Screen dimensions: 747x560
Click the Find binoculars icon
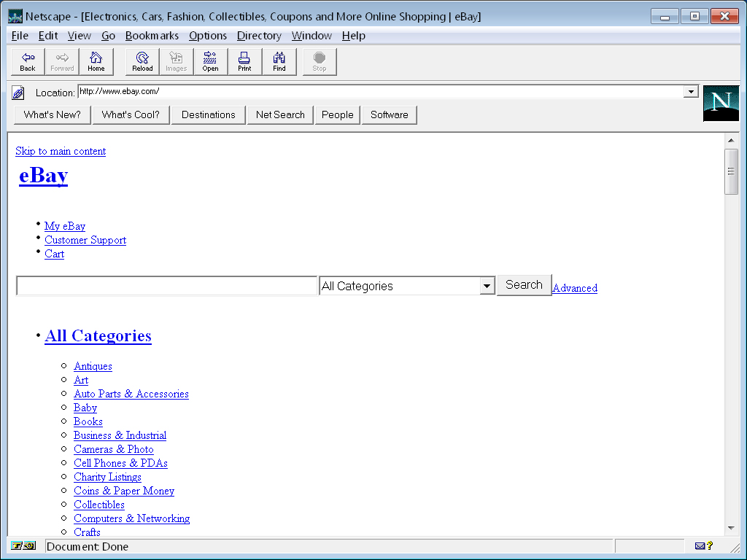point(279,62)
